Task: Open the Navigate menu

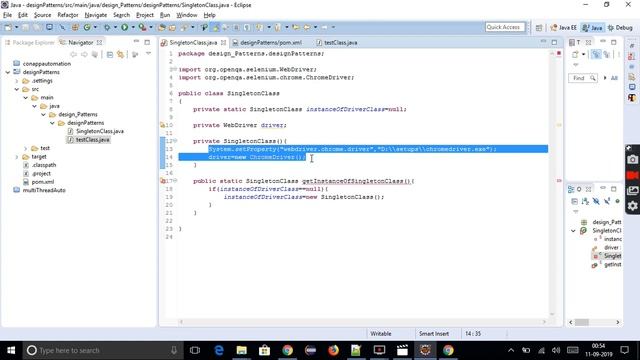Action: point(96,15)
